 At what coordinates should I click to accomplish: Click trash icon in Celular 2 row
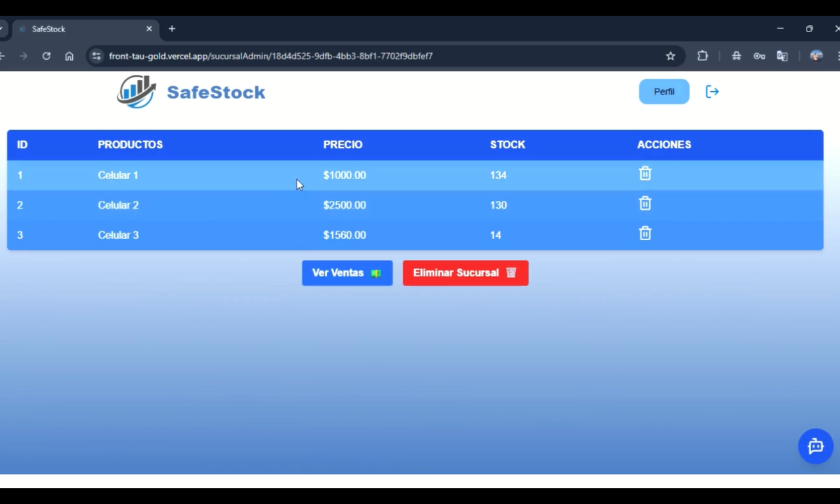point(645,203)
